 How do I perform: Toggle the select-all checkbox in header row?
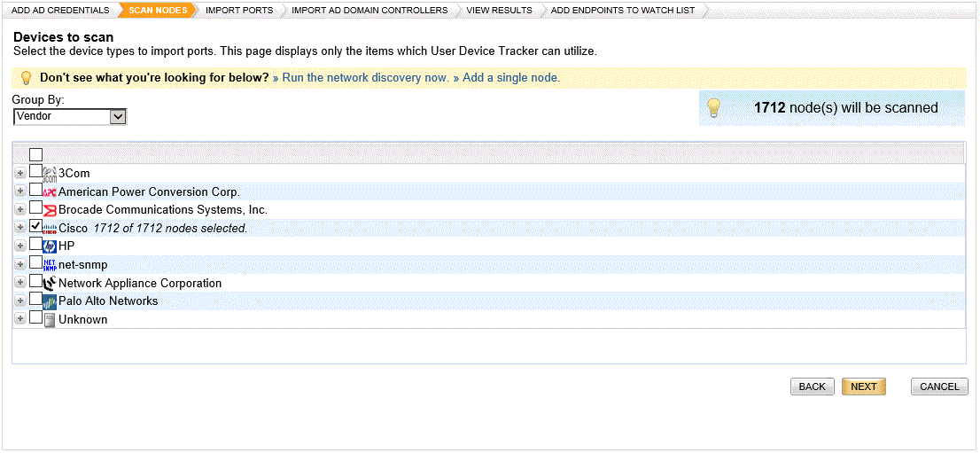pos(36,154)
